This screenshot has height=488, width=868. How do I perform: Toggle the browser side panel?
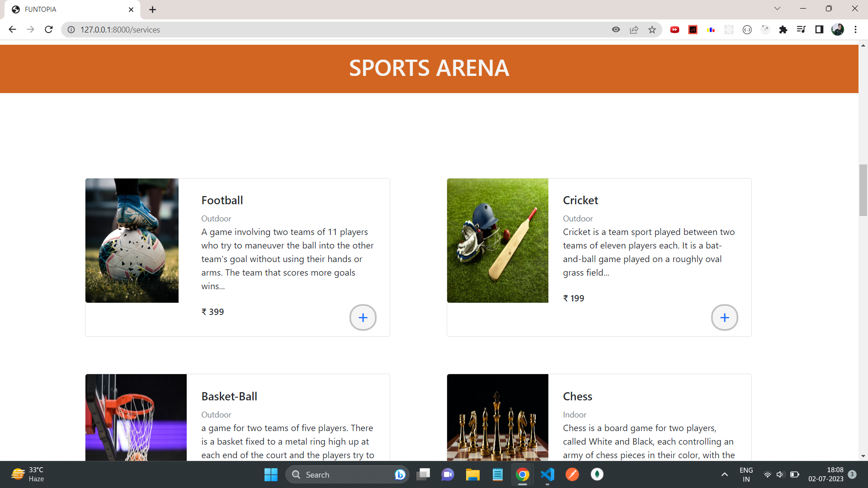click(819, 29)
